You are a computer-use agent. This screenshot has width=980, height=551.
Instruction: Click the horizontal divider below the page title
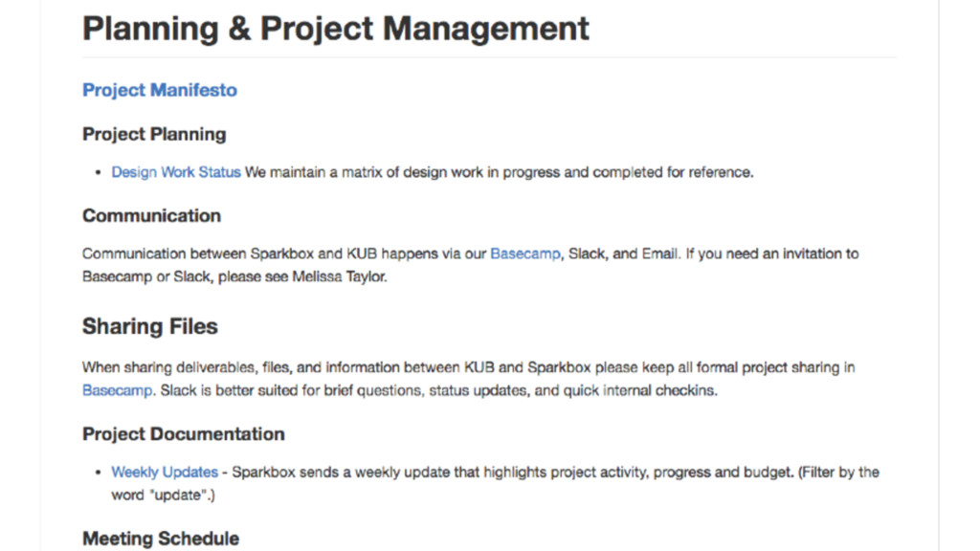click(490, 57)
